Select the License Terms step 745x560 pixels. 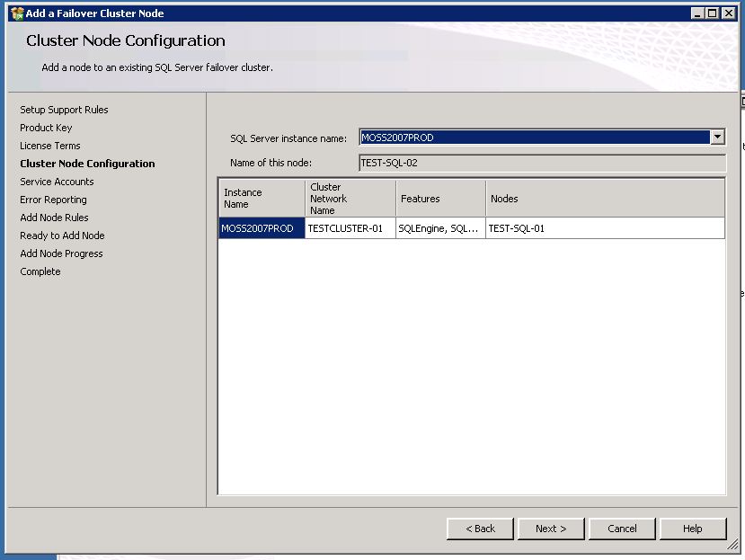[50, 146]
